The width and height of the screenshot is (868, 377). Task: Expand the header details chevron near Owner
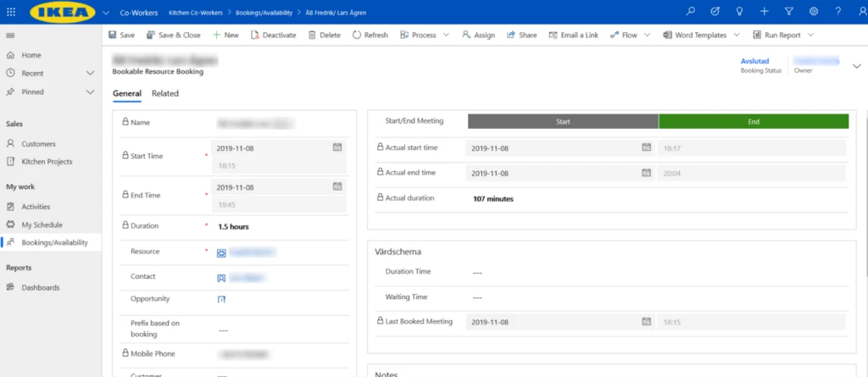(856, 65)
